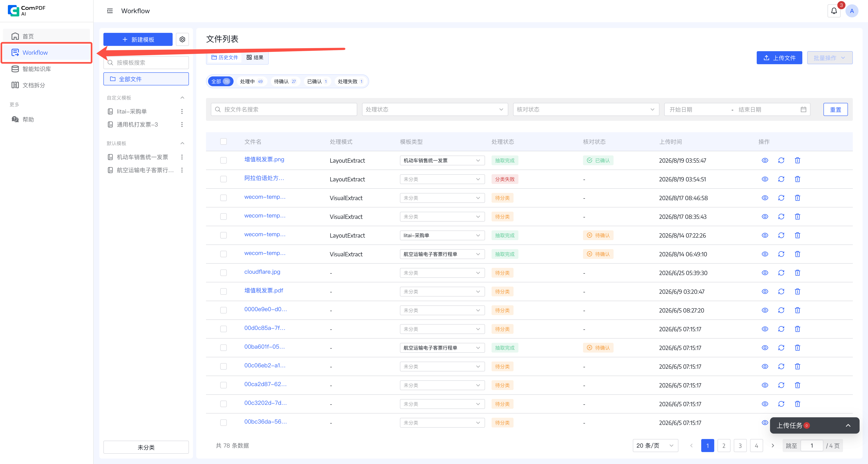This screenshot has width=868, height=464.
Task: Focus the 按文件名搜索 search field
Action: click(x=284, y=110)
